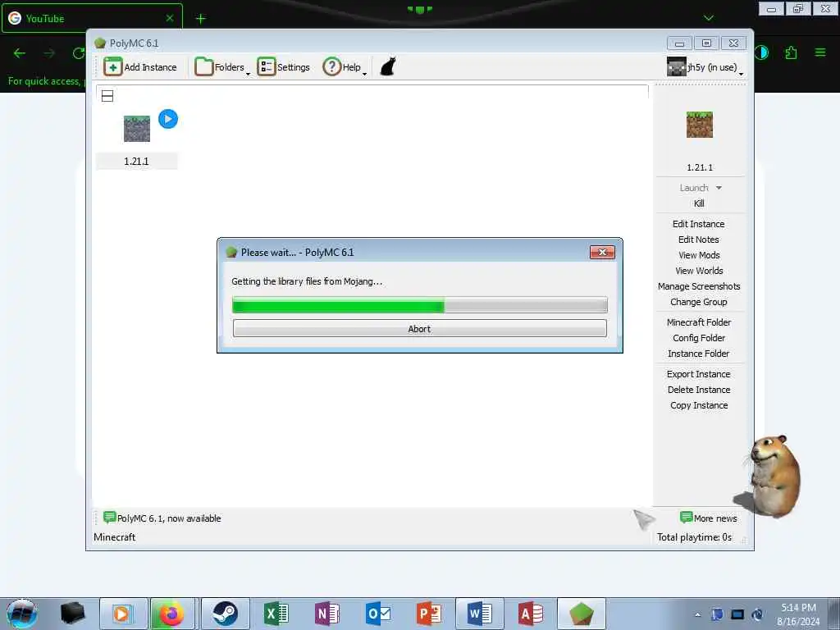Select the 1.21.1 instance stone block icon
Image resolution: width=840 pixels, height=630 pixels.
137,129
